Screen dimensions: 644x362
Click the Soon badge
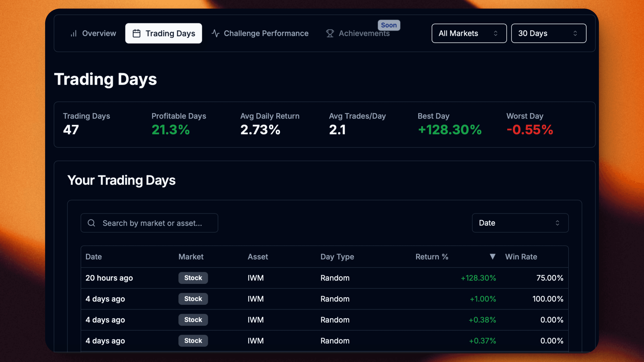click(389, 25)
